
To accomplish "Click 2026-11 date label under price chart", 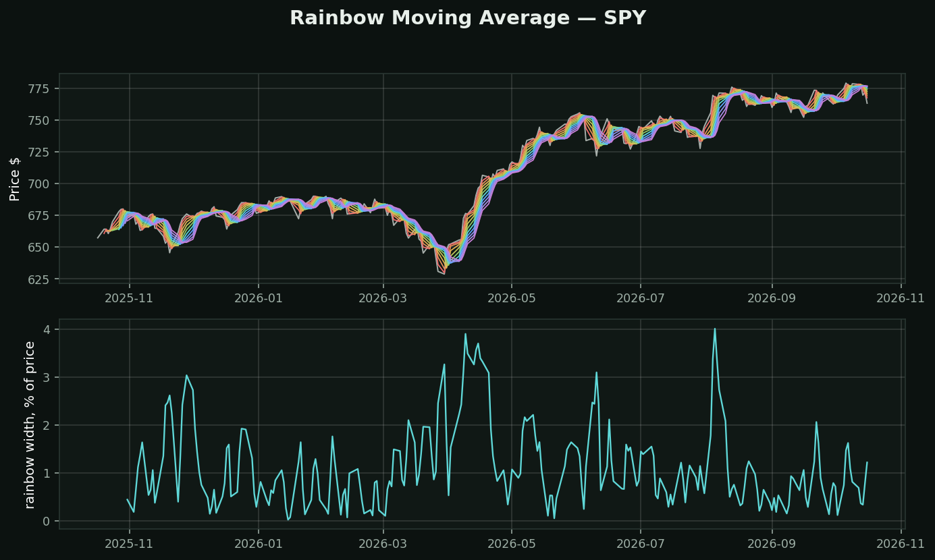I will [x=901, y=298].
